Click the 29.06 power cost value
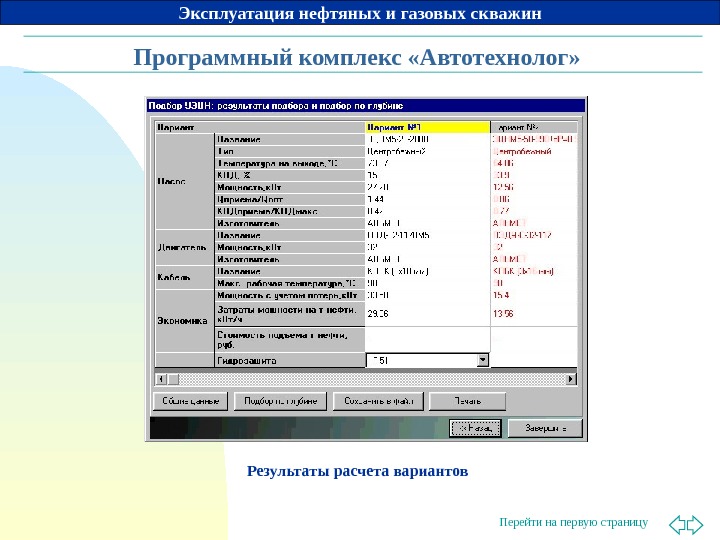The height and width of the screenshot is (540, 720). [x=378, y=314]
